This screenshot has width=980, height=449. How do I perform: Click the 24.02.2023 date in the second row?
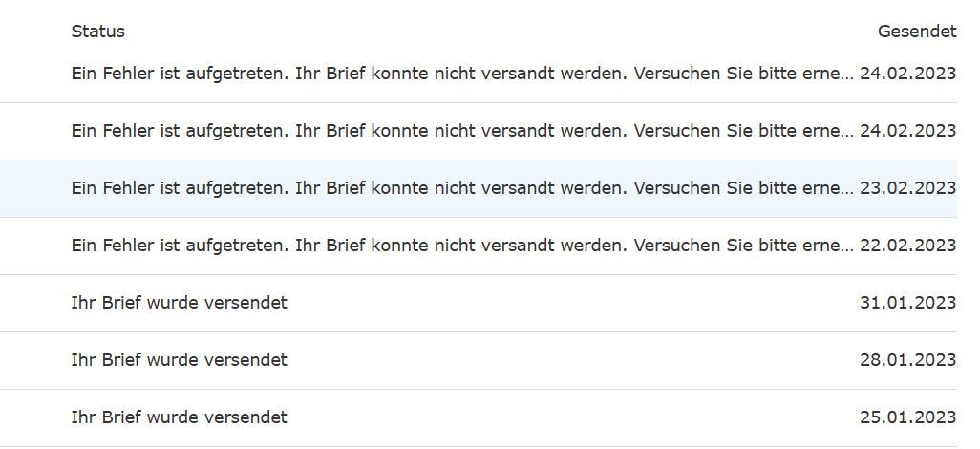[907, 131]
